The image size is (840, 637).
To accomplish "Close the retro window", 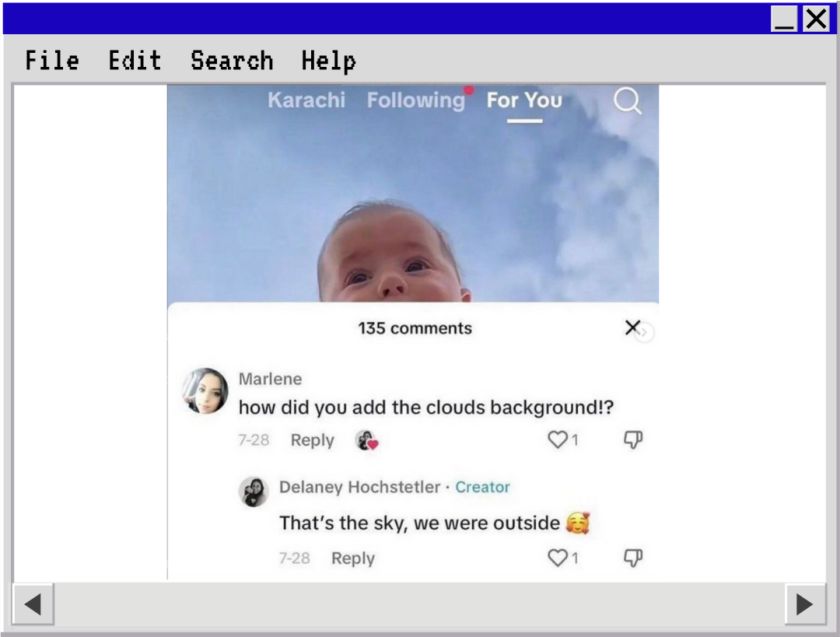I will point(816,19).
